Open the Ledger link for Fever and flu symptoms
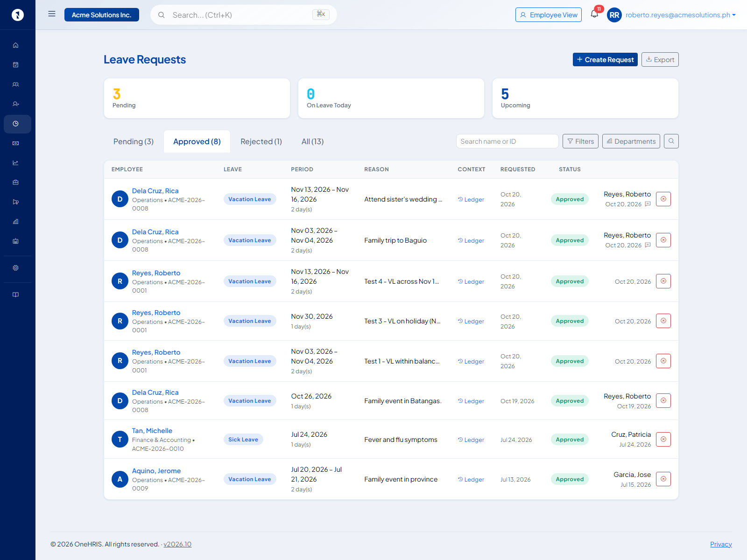 coord(471,440)
